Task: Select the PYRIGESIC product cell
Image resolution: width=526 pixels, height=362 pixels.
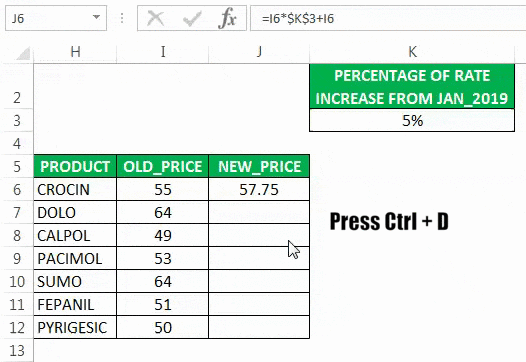Action: [75, 327]
